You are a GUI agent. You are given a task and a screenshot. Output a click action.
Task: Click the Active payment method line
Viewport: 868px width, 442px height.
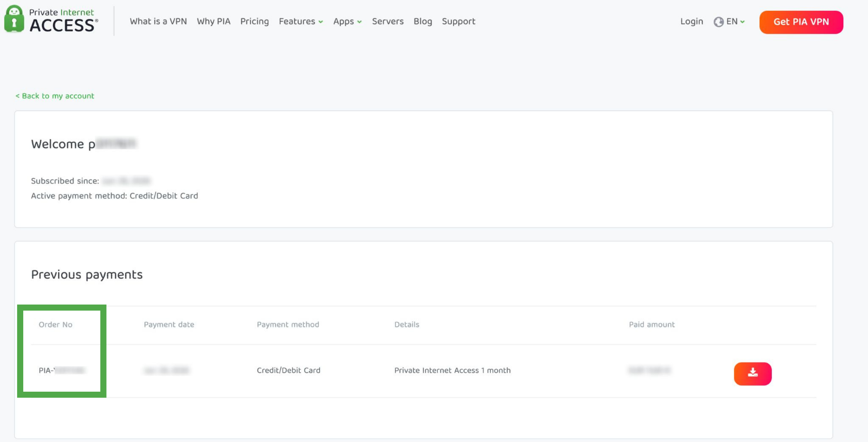[114, 196]
